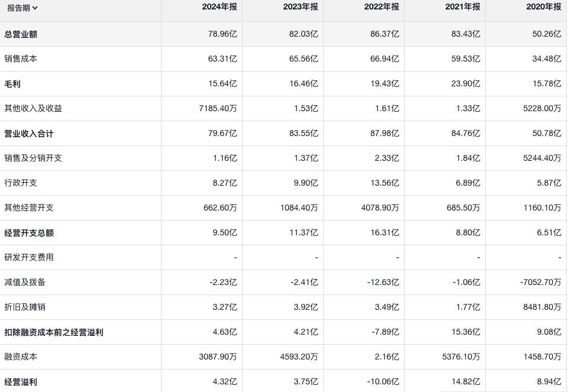Select the 78.96亿 revenue cell

point(224,34)
